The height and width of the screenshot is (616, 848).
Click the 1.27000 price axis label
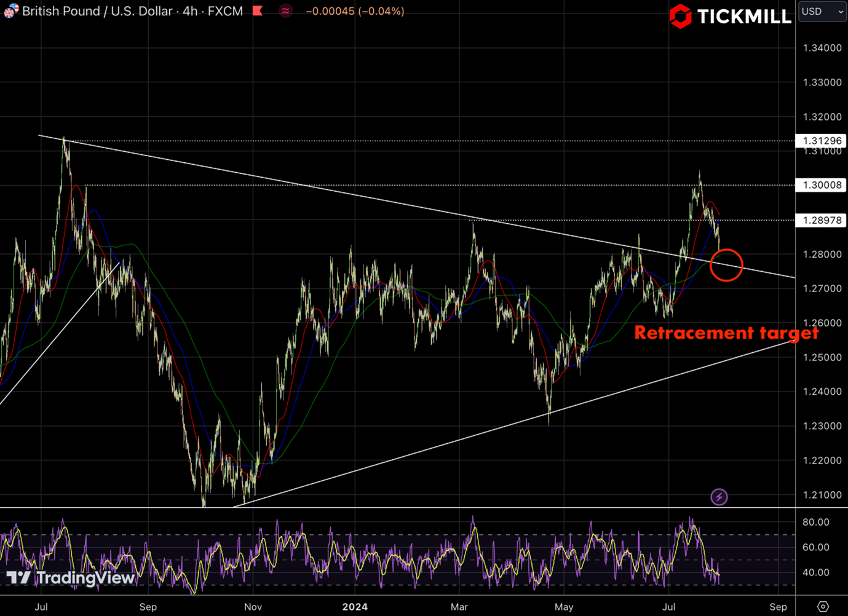pyautogui.click(x=822, y=288)
